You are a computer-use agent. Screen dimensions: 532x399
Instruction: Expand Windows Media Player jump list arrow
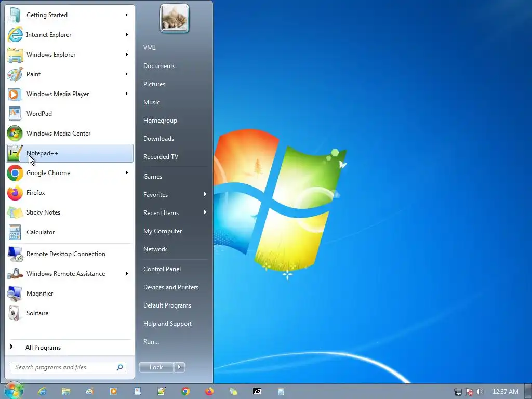tap(127, 94)
